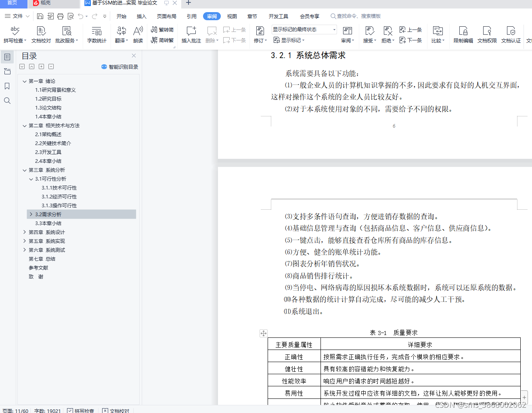Open the 比较 document compare tool
This screenshot has height=413, width=532.
click(438, 34)
